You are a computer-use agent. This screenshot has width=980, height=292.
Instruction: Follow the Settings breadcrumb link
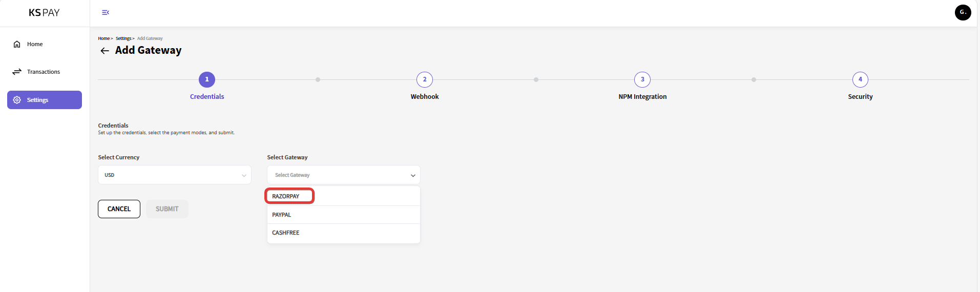[123, 38]
